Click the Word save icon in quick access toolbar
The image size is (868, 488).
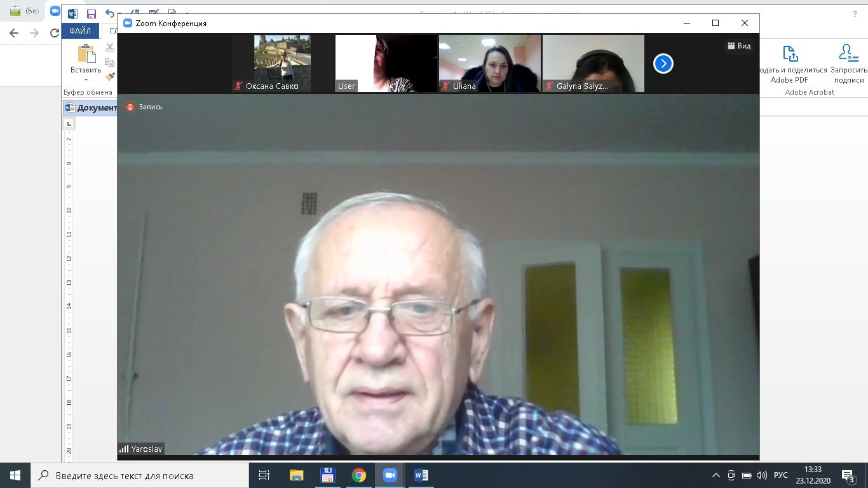coord(92,14)
